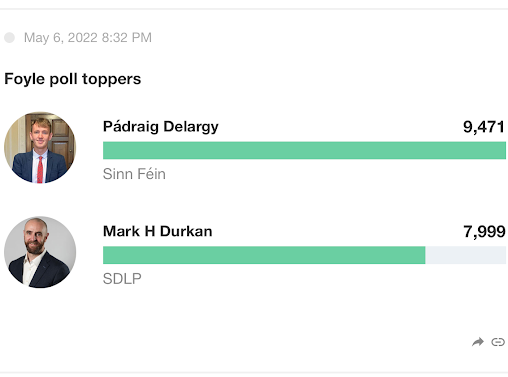Screen dimensions: 508x377
Task: Click the unfilled grey part of Durkan's bar
Action: pos(466,255)
